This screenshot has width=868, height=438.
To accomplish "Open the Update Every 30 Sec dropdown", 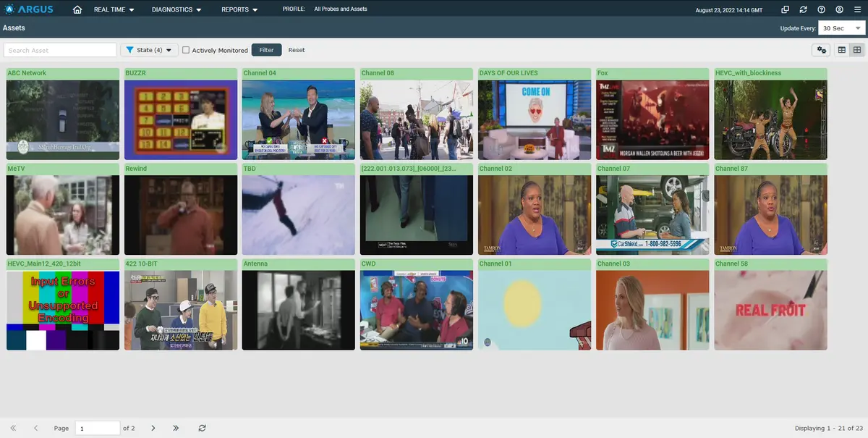I will click(x=841, y=28).
